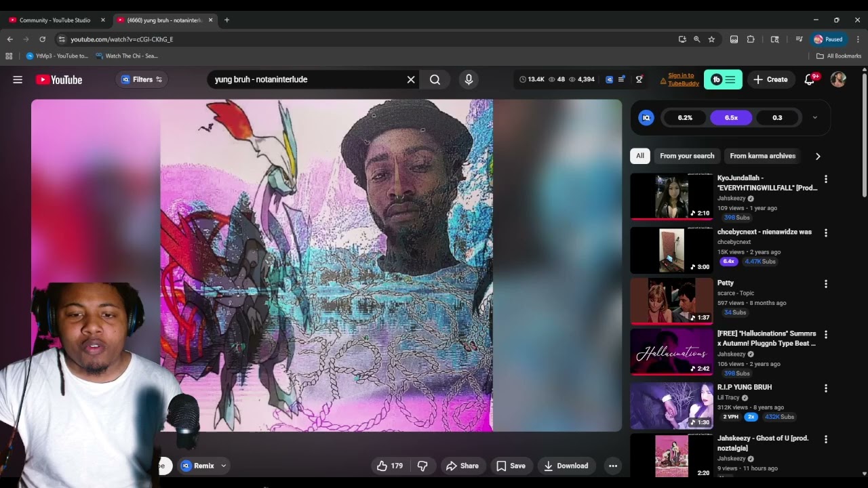Expand the Remix dropdown arrow

click(223, 466)
